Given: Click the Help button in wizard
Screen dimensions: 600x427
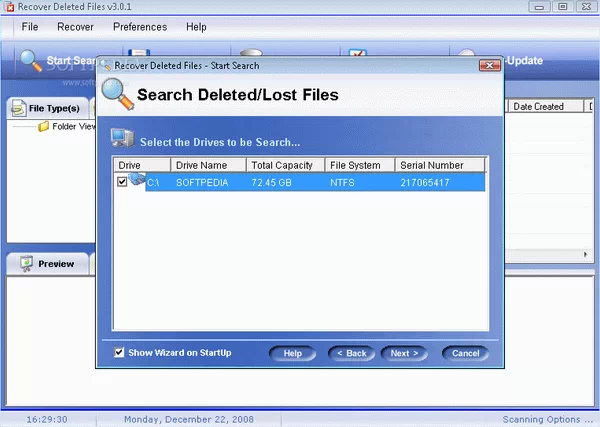Looking at the screenshot, I should click(293, 353).
